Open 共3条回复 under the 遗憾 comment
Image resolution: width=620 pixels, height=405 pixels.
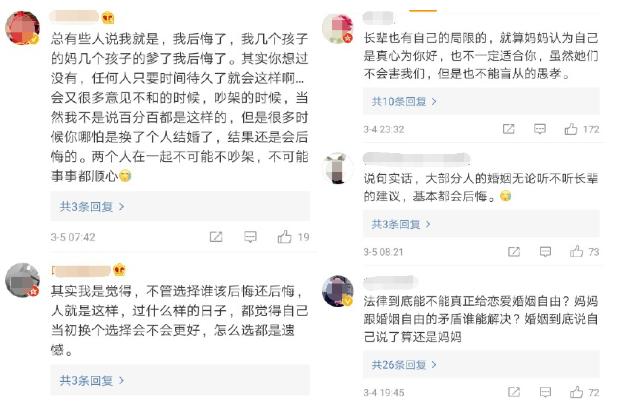coord(89,380)
